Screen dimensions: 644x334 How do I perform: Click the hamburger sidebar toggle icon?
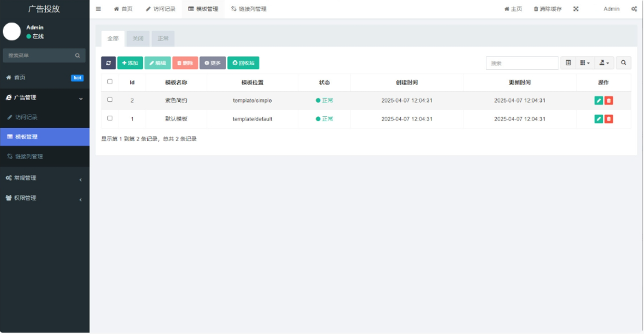click(98, 9)
